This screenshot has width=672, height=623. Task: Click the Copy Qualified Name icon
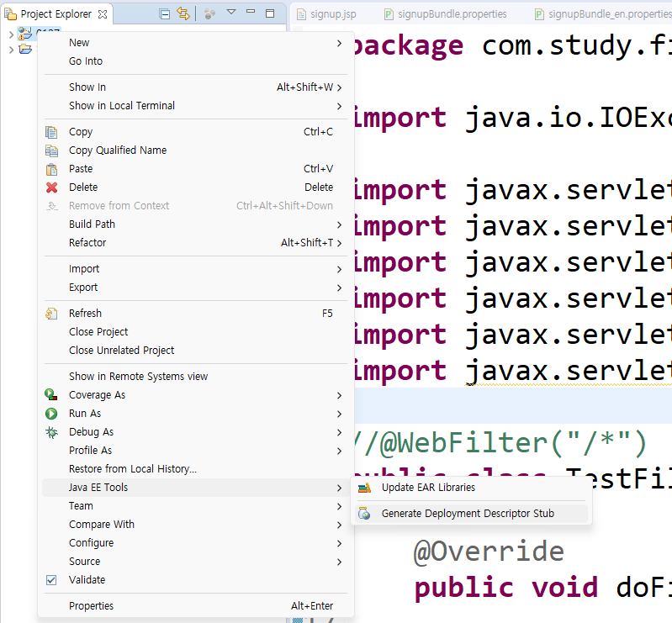(x=51, y=150)
